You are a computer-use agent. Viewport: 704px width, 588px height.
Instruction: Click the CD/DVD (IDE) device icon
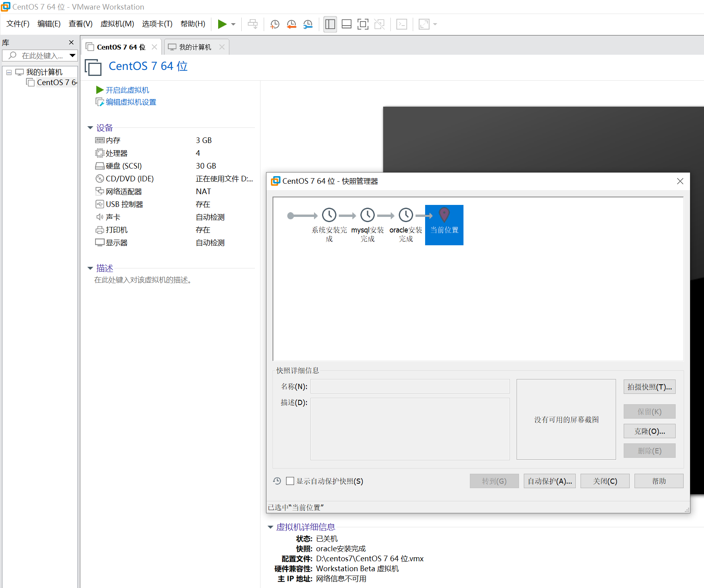[x=99, y=179]
